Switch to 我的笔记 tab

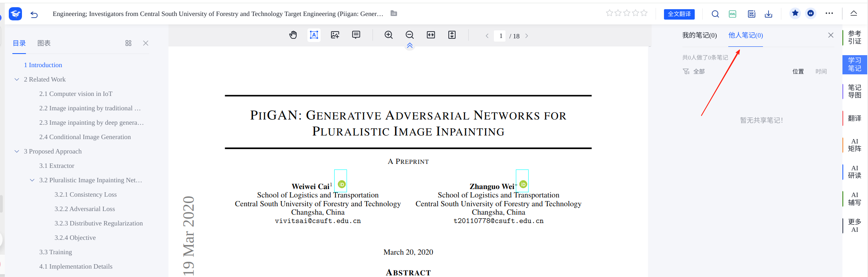(x=699, y=36)
